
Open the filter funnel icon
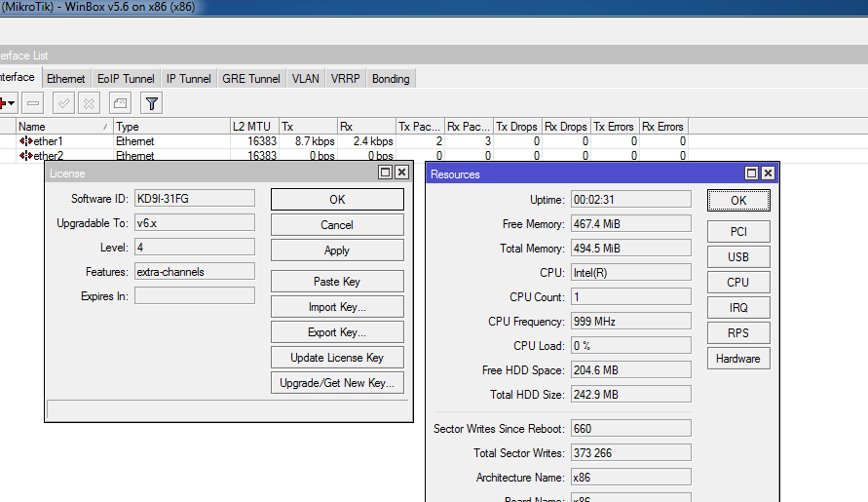click(151, 102)
